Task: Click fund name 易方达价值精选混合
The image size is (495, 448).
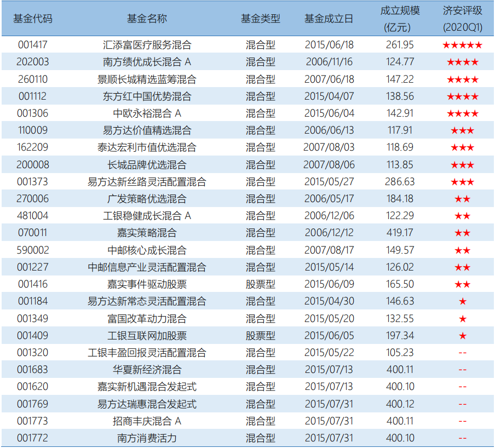Action: point(147,130)
